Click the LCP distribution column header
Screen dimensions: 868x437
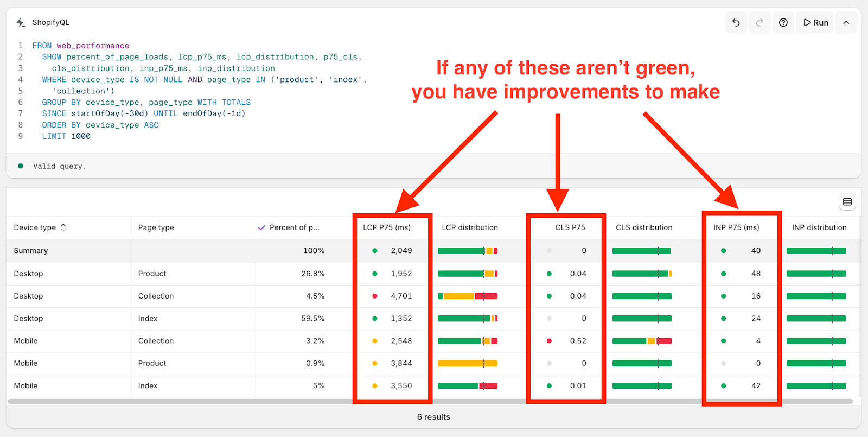470,227
